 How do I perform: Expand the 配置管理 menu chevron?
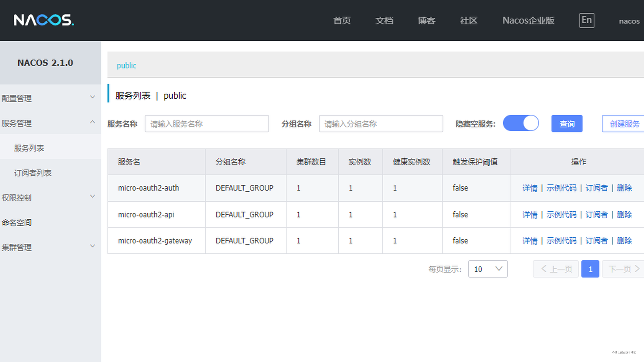(93, 97)
